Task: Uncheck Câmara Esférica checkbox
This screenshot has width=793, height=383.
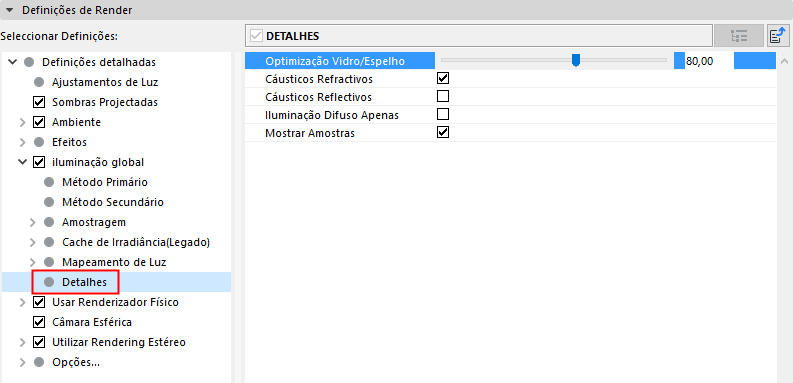Action: point(38,322)
